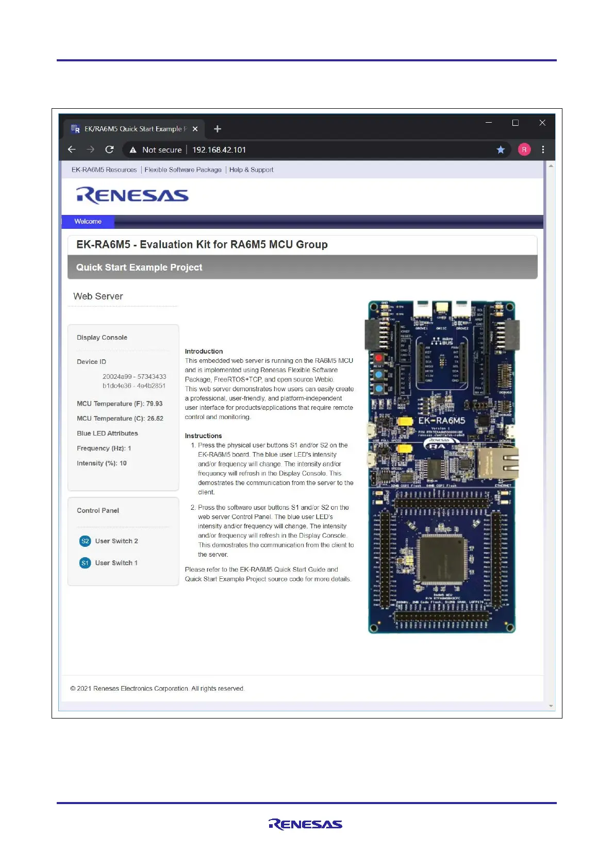The height and width of the screenshot is (868, 614).
Task: Click the scrollbar up arrow
Action: point(551,166)
